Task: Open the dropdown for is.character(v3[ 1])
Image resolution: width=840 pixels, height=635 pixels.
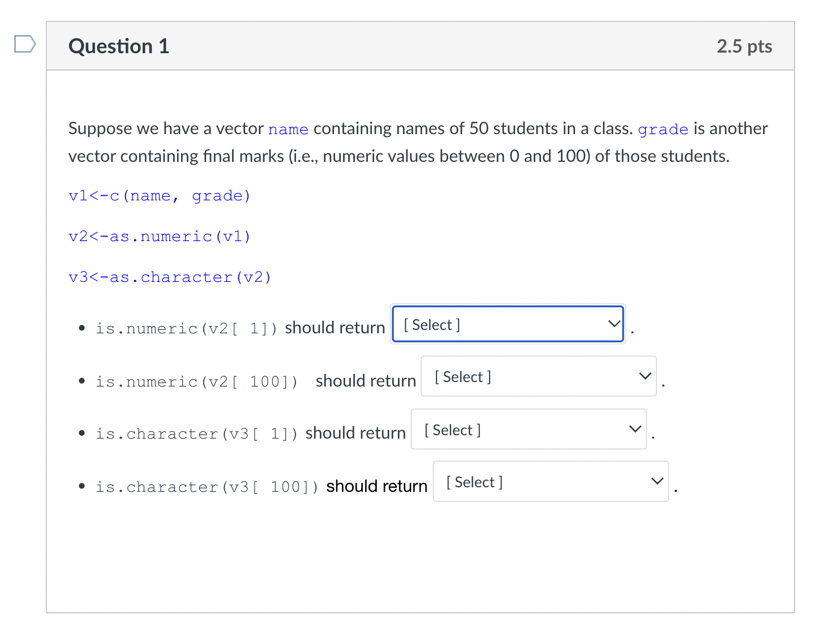Action: tap(528, 430)
